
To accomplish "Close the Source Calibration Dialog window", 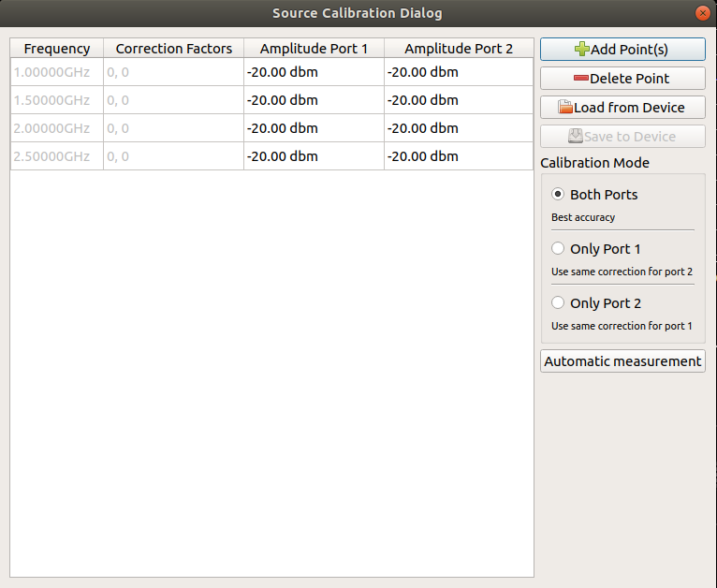I will click(702, 13).
